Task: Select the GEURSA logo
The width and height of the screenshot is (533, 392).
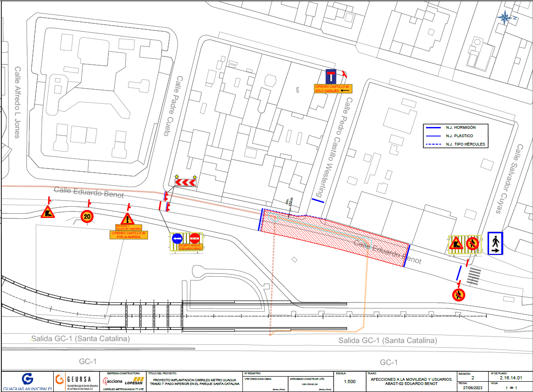Action: point(77,382)
